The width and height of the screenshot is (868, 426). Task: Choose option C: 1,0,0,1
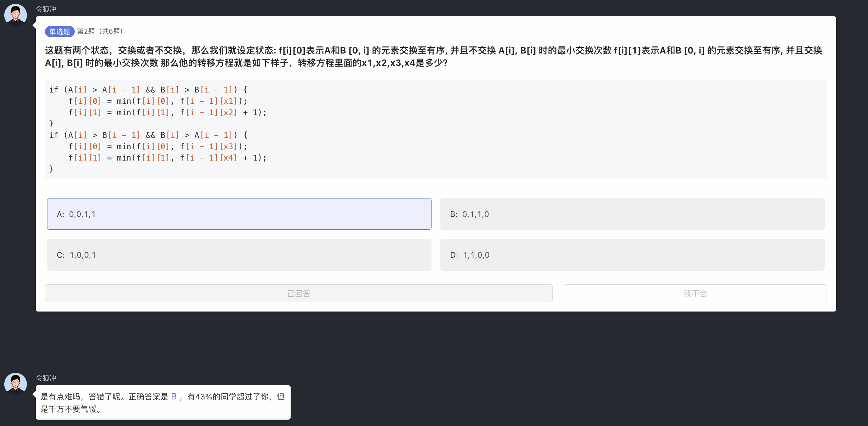(x=239, y=255)
